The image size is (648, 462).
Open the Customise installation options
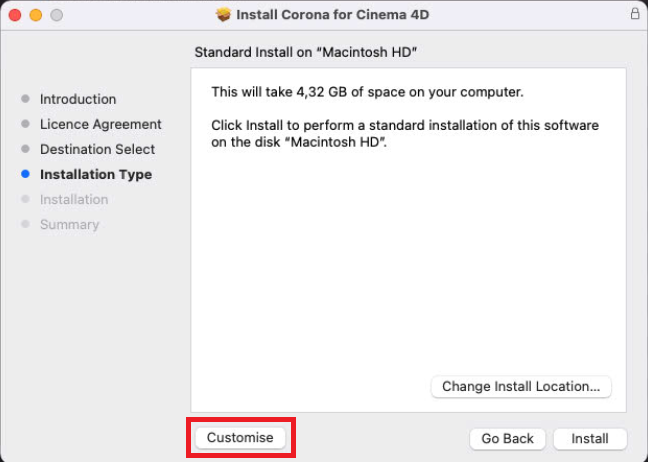coord(240,438)
